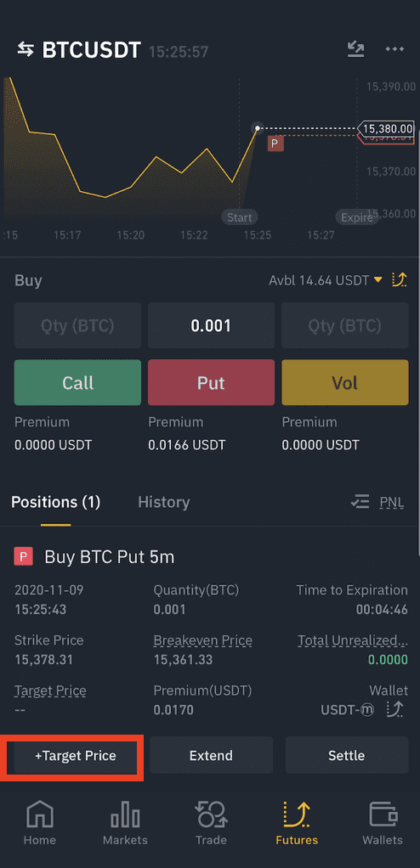Click the +Target Price button

(x=76, y=756)
